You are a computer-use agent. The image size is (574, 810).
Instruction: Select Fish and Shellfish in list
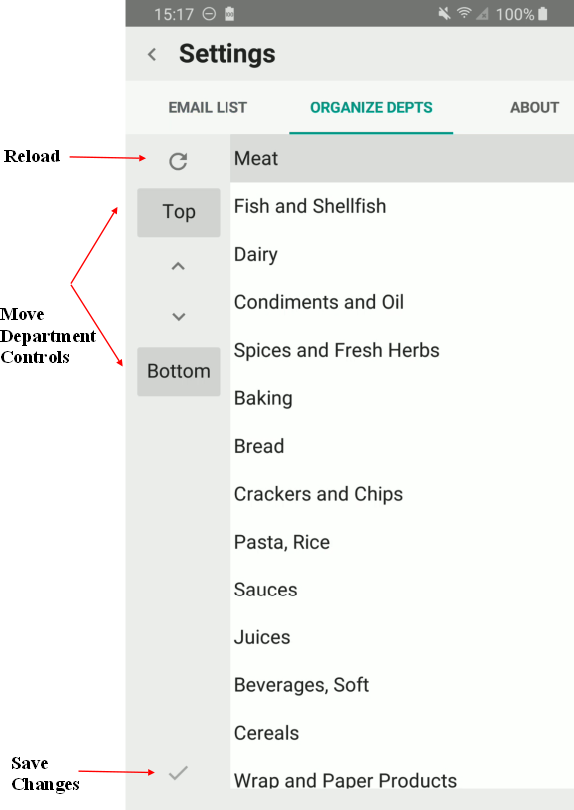click(x=402, y=206)
